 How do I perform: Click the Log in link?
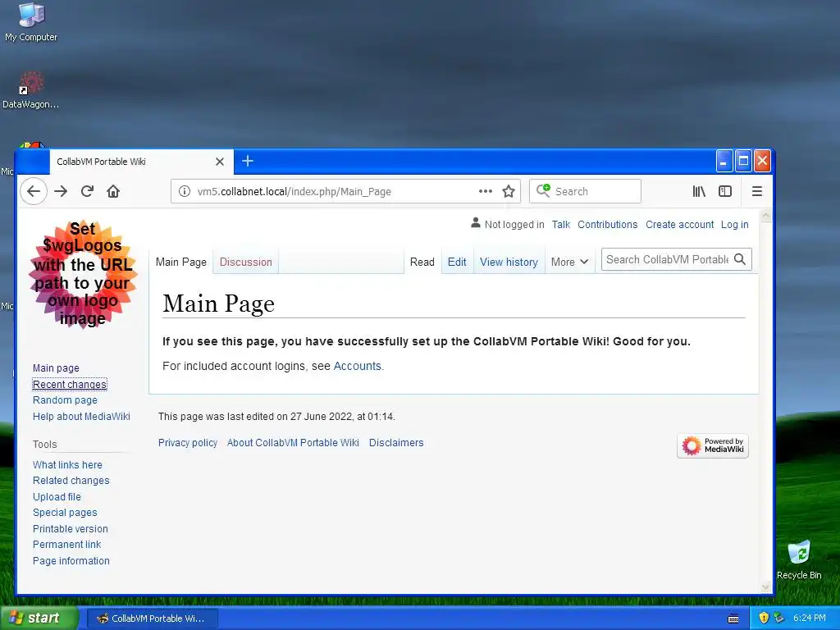tap(734, 225)
